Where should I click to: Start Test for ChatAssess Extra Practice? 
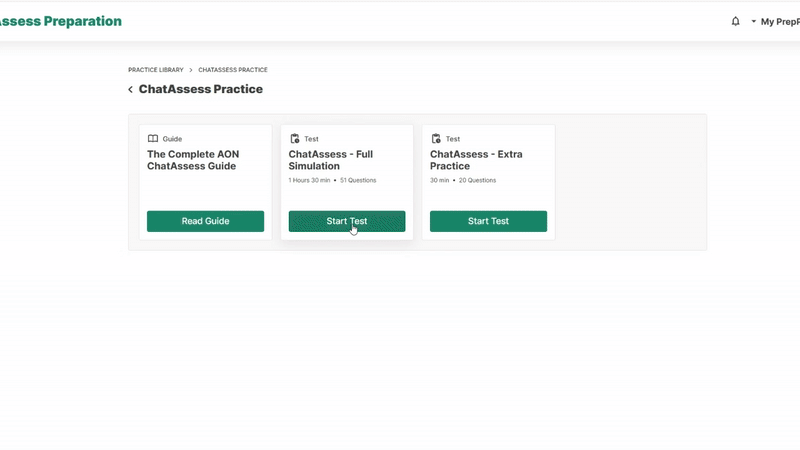coord(488,221)
